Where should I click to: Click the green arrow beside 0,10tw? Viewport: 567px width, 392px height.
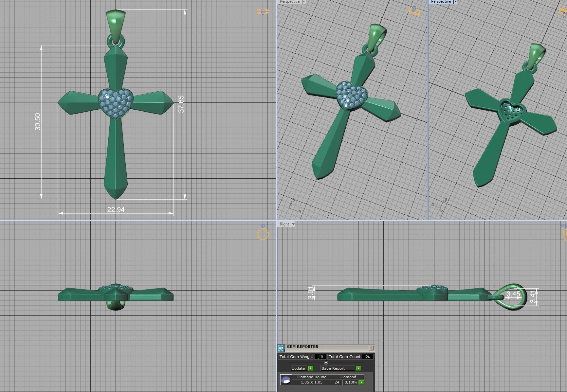click(361, 382)
